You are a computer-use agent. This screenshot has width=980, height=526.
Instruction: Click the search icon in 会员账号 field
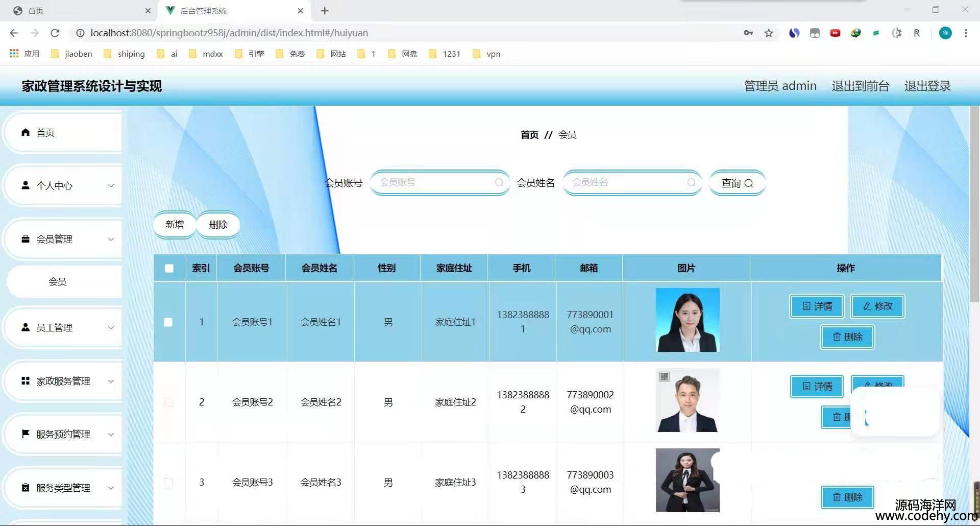point(499,182)
